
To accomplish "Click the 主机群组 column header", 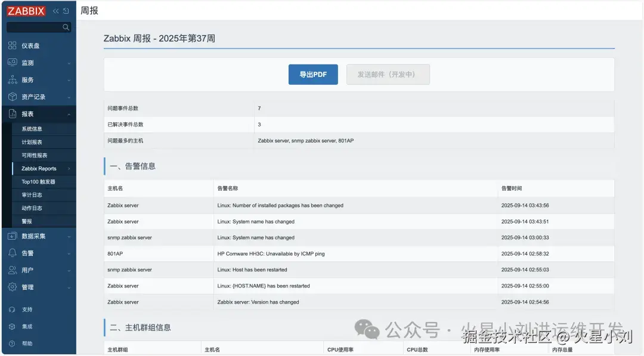I will pos(117,350).
